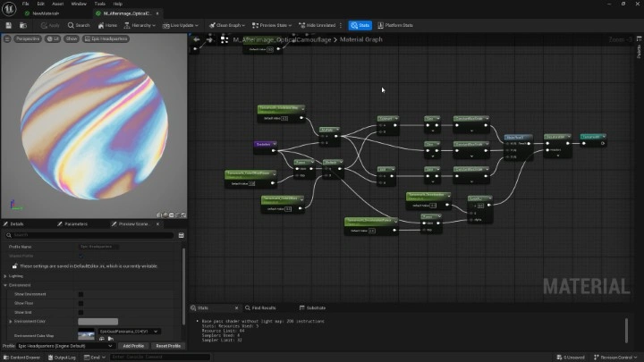Enable the Show Floor checkbox
Viewport: 644px width, 362px height.
coord(80,303)
